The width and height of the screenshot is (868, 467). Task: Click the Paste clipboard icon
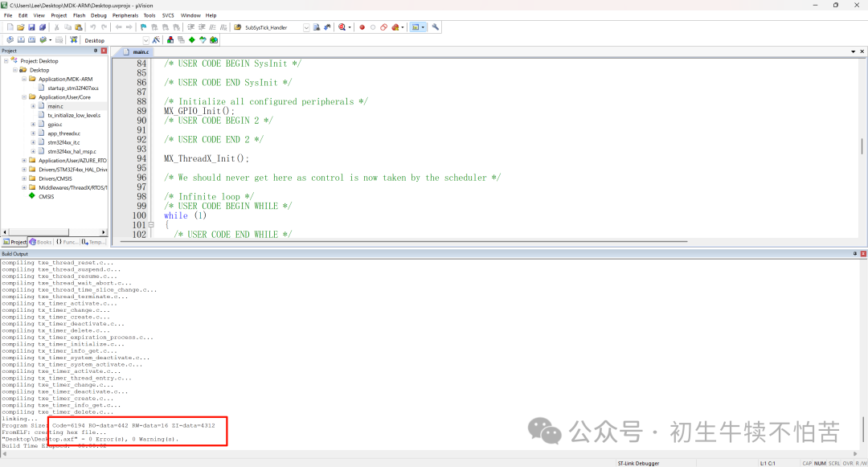(x=78, y=27)
